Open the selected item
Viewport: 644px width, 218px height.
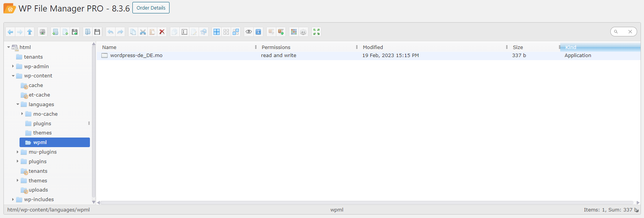tap(88, 32)
